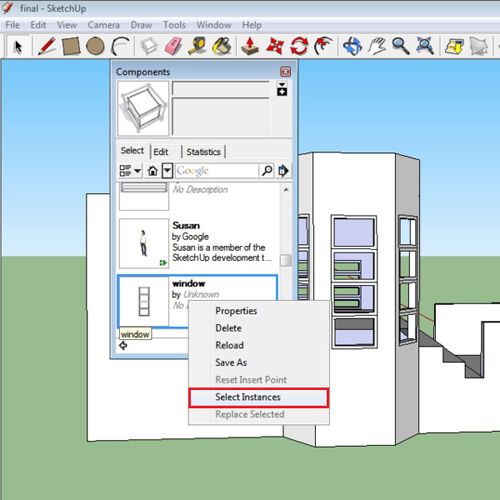Pick the Rectangle tool
This screenshot has height=500, width=500.
[x=71, y=46]
